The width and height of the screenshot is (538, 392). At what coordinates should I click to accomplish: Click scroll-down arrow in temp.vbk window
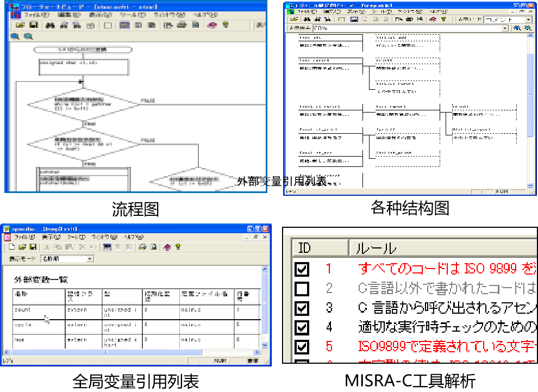(530, 186)
